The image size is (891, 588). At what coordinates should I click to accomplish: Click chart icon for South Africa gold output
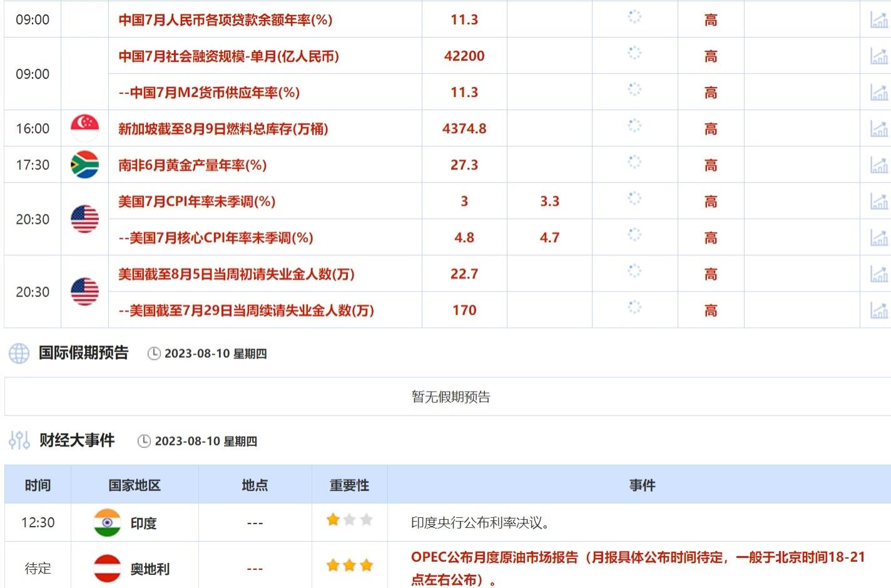point(878,165)
